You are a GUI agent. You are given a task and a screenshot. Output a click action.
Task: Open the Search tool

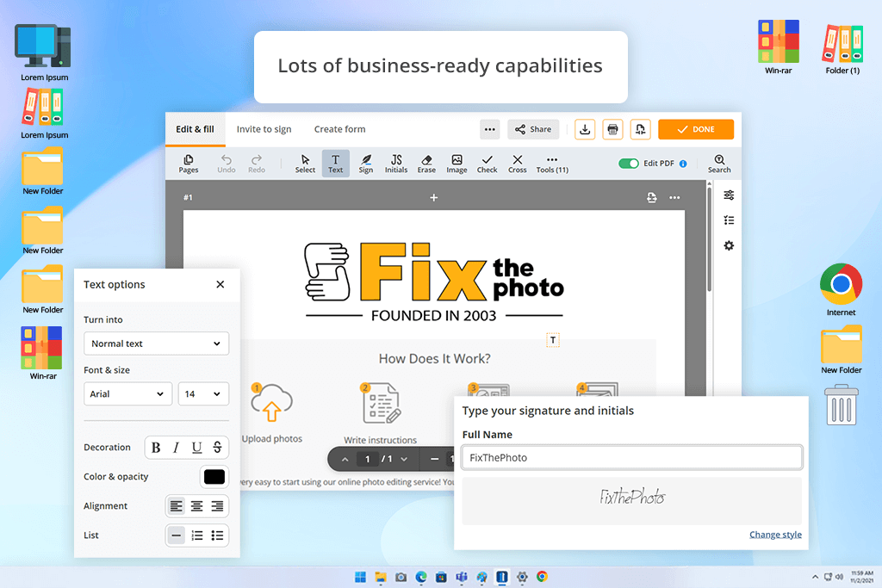click(x=719, y=164)
